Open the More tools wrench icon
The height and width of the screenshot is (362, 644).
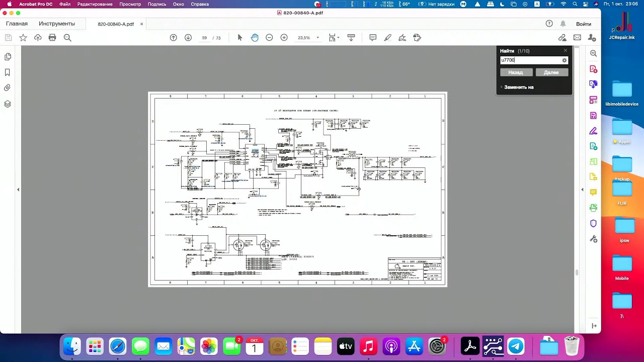pos(594,239)
